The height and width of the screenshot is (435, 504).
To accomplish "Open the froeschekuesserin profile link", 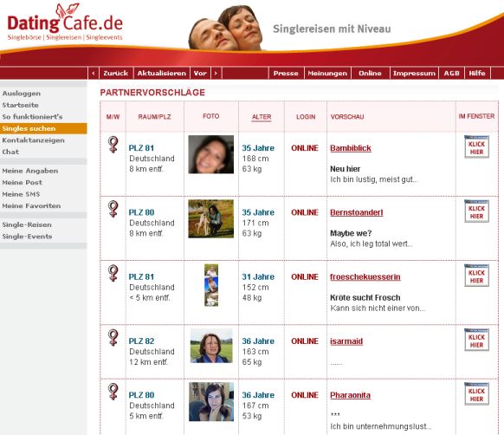I will tap(365, 276).
